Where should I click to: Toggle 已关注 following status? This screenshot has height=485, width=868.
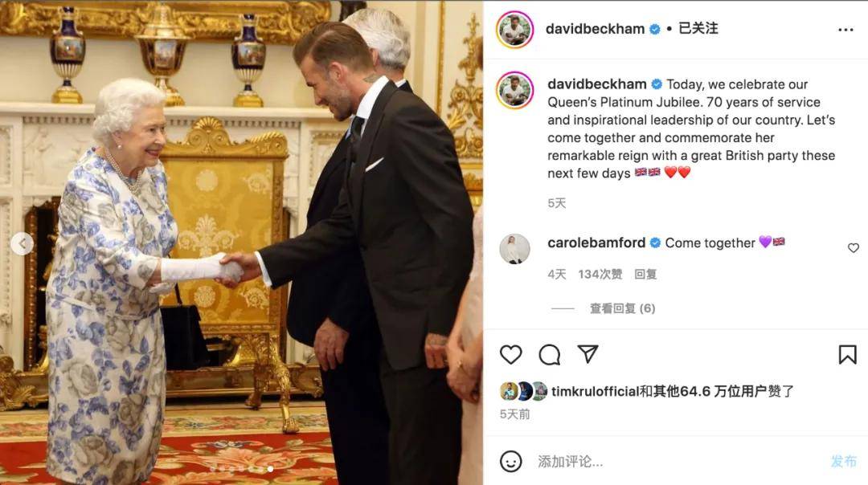[x=698, y=28]
